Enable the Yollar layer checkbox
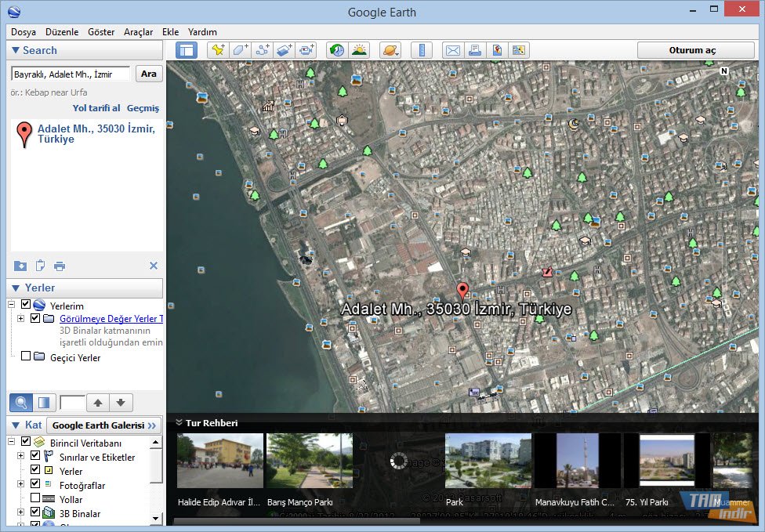The width and height of the screenshot is (765, 532). point(35,498)
